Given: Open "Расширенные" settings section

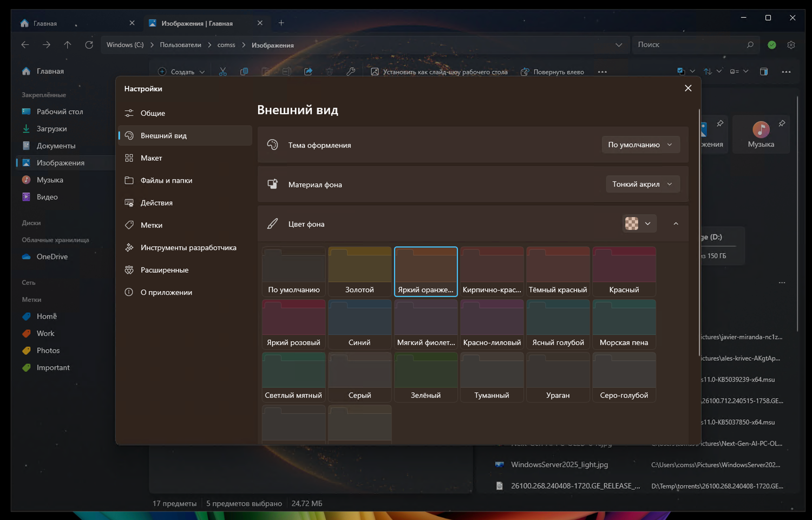Looking at the screenshot, I should tap(185, 270).
